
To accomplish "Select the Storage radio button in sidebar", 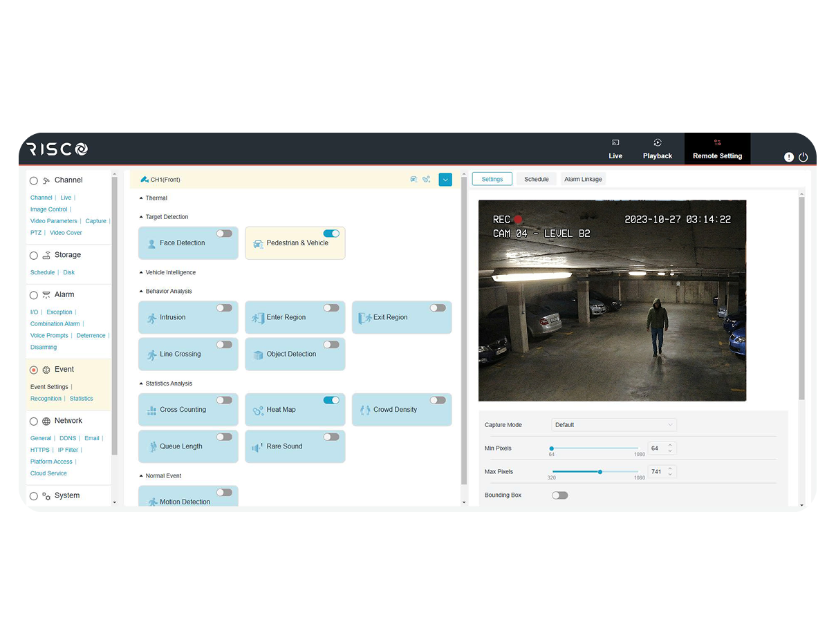I will coord(34,256).
